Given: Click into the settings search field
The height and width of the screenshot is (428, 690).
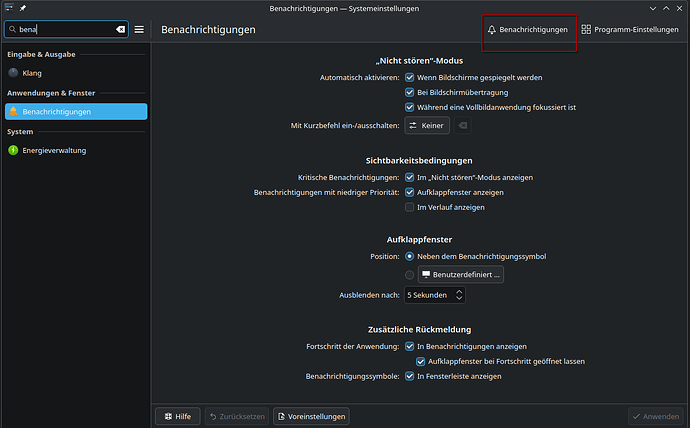Looking at the screenshot, I should (x=60, y=30).
